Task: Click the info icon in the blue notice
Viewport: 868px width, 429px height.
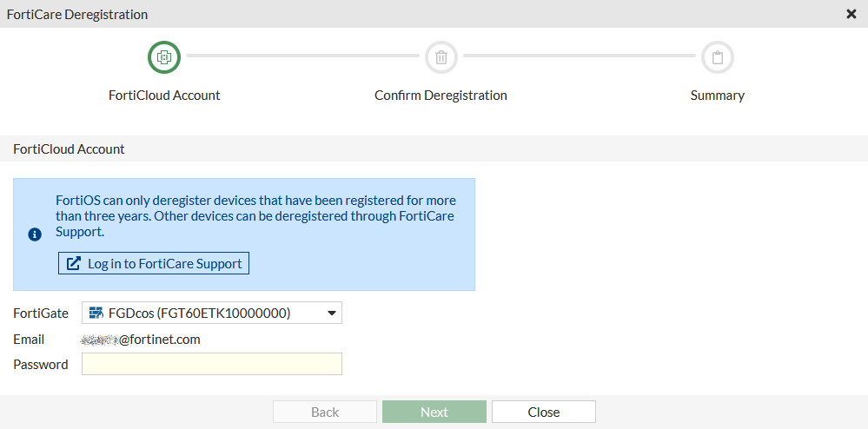Action: point(35,234)
